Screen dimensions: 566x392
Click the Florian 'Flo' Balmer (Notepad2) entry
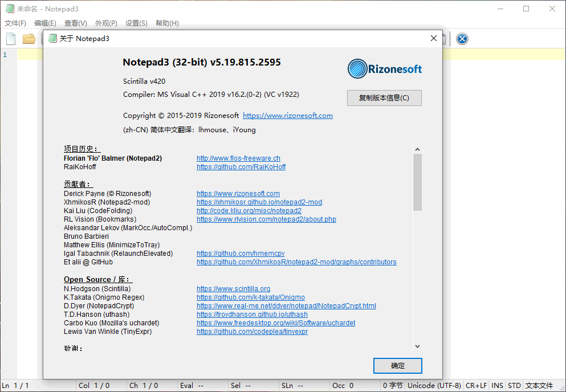pos(113,158)
